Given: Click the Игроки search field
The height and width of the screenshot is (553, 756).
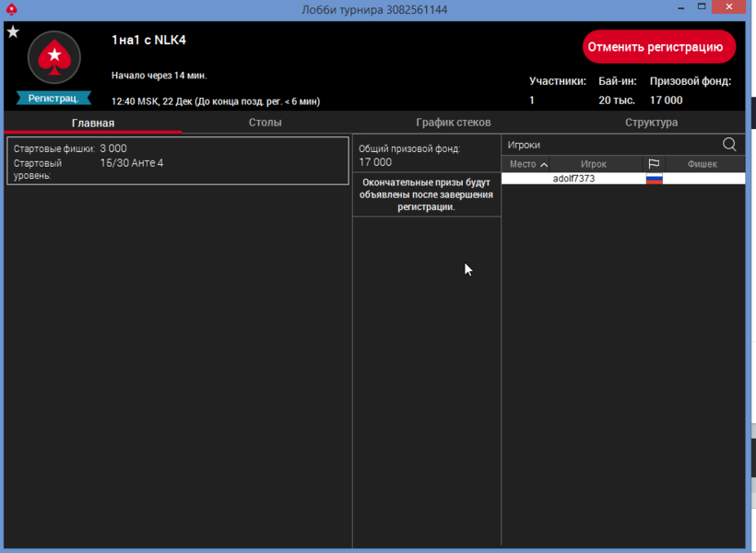Looking at the screenshot, I should [x=608, y=145].
